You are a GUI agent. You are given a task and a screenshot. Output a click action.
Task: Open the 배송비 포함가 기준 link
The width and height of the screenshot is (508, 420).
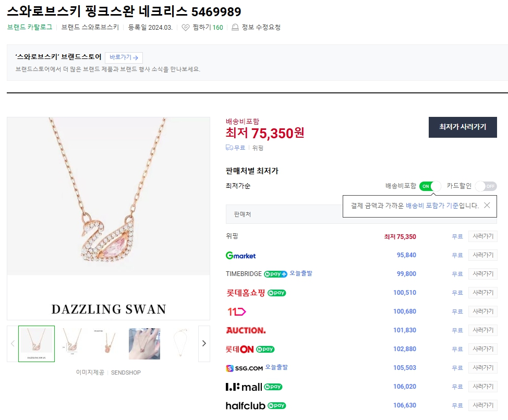point(432,206)
